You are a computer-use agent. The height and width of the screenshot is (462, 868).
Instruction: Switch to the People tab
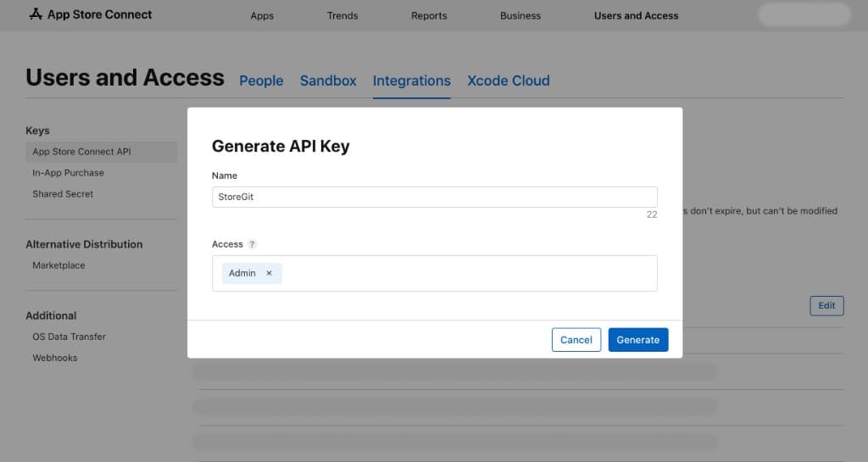point(261,81)
